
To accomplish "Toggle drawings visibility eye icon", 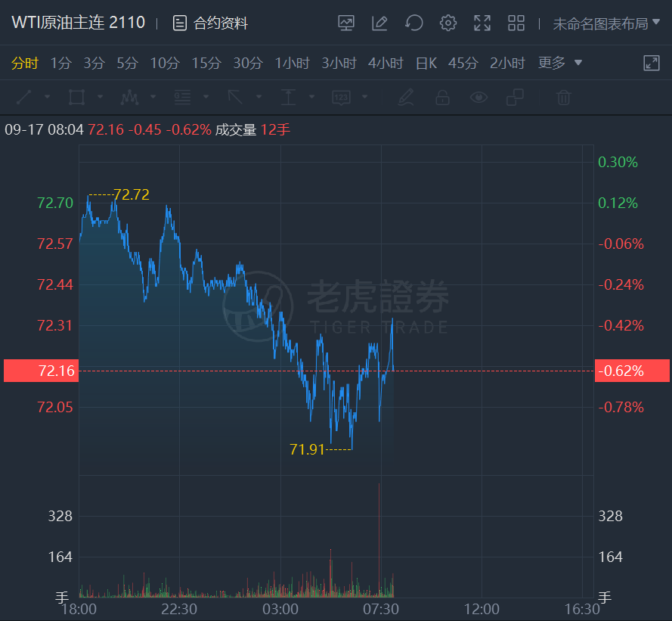I will pyautogui.click(x=478, y=97).
